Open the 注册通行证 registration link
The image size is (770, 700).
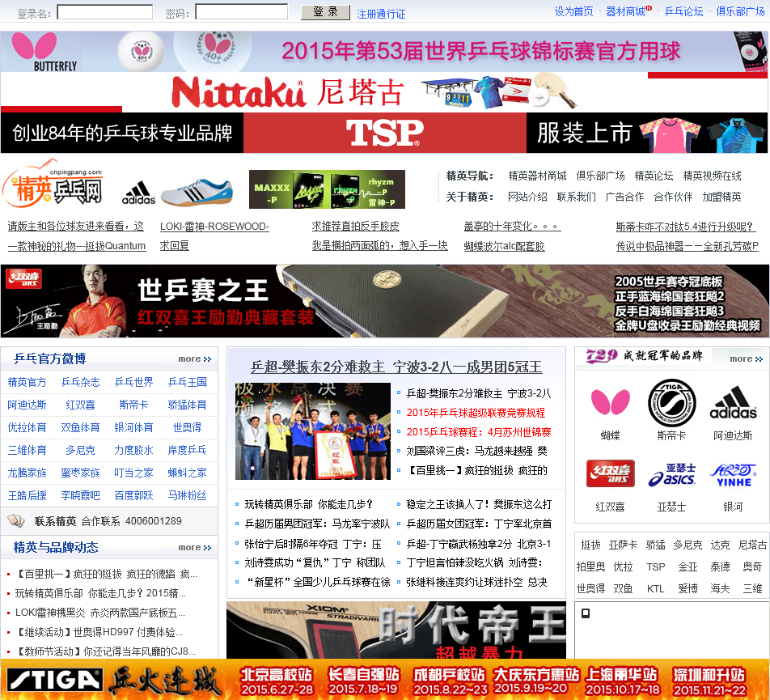coord(381,14)
